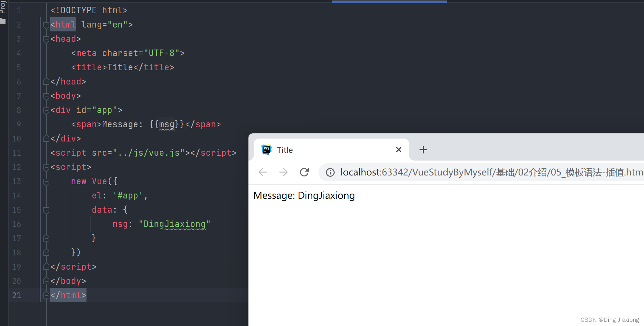Open site info icon in address bar

pyautogui.click(x=330, y=173)
